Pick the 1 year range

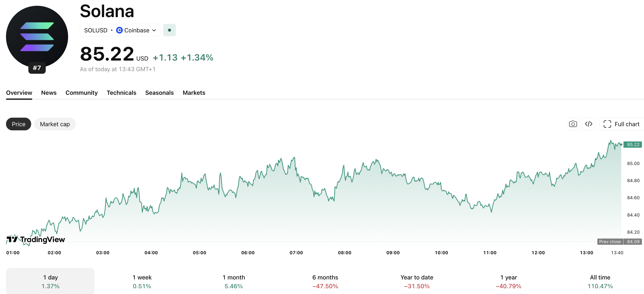point(509,281)
